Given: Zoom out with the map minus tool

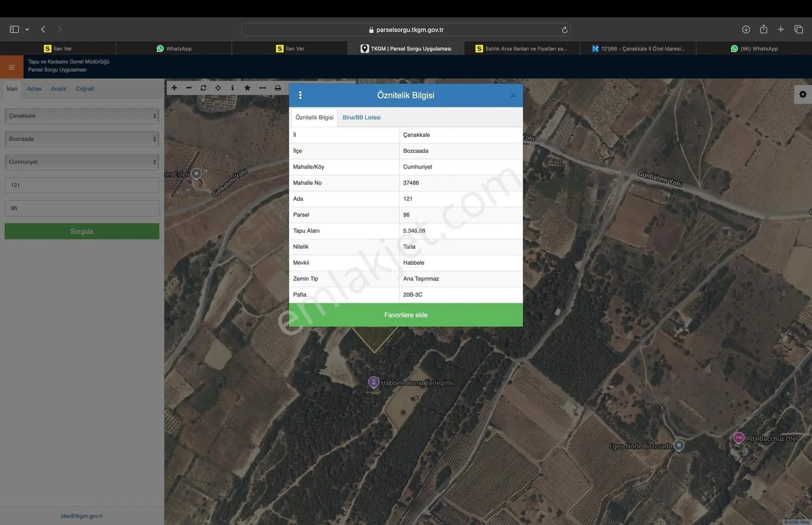Looking at the screenshot, I should [x=189, y=88].
